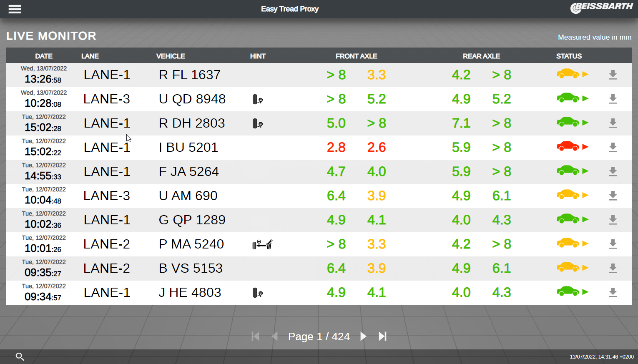This screenshot has width=638, height=364.
Task: Click alignment hint icon for P MA 5240
Action: [262, 244]
